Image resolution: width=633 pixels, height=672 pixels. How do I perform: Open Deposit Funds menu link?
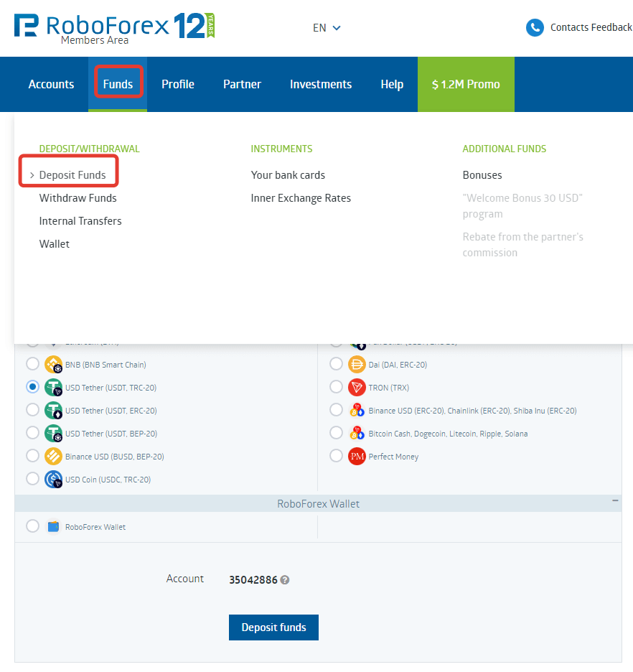pyautogui.click(x=72, y=175)
